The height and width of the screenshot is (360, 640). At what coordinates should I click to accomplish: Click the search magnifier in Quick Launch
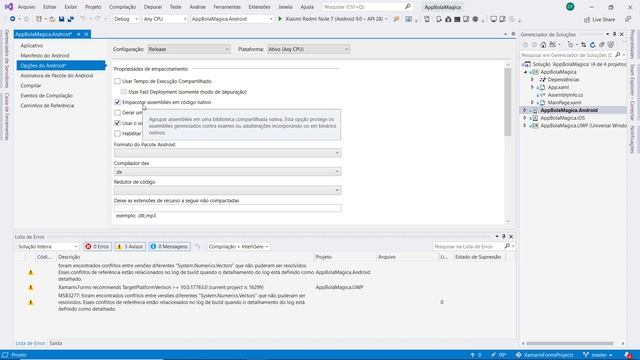[407, 7]
